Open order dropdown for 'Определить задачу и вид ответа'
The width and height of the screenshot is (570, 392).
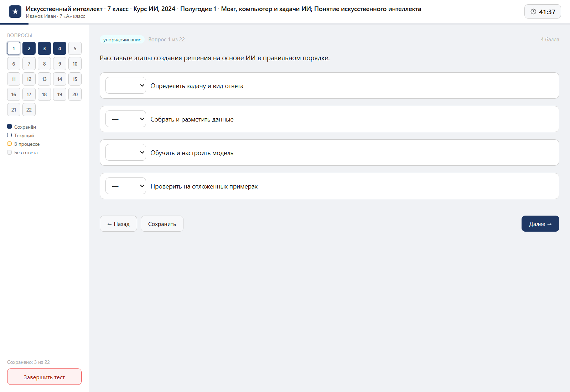(126, 86)
